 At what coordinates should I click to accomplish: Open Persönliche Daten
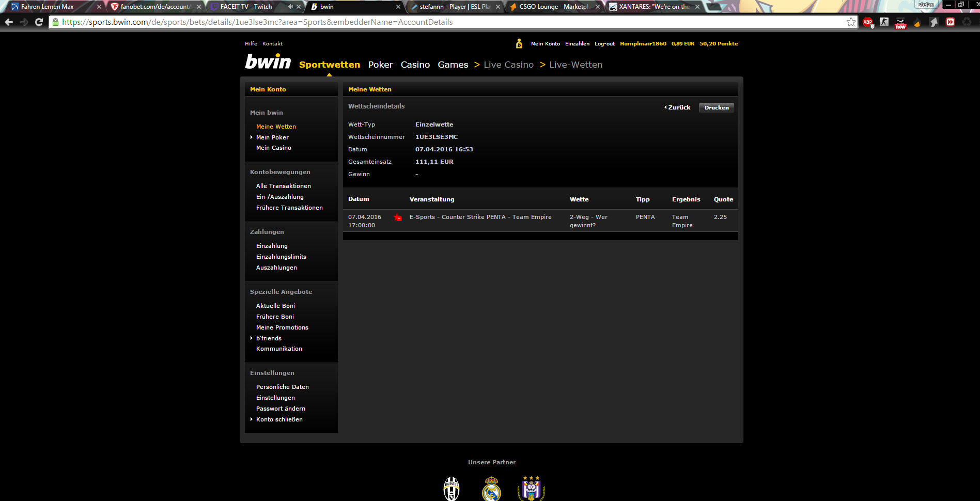coord(283,387)
